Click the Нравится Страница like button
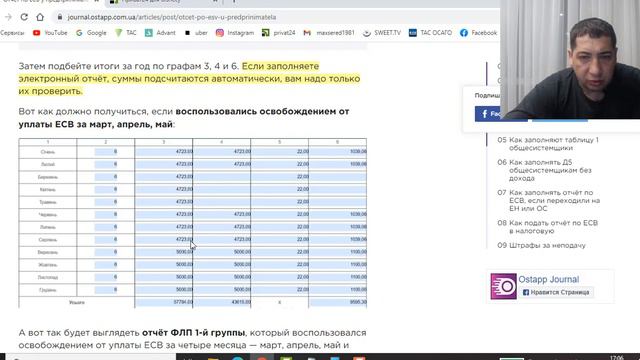The width and height of the screenshot is (640, 360). [x=556, y=292]
